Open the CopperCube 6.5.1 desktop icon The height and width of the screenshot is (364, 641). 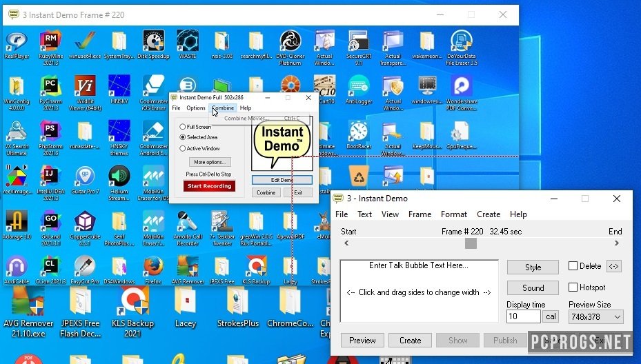click(85, 228)
